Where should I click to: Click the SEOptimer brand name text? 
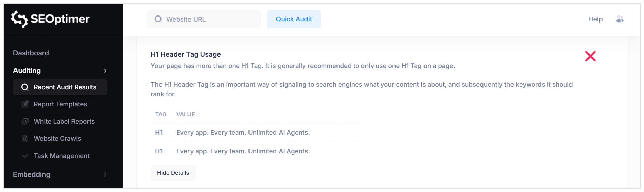60,19
